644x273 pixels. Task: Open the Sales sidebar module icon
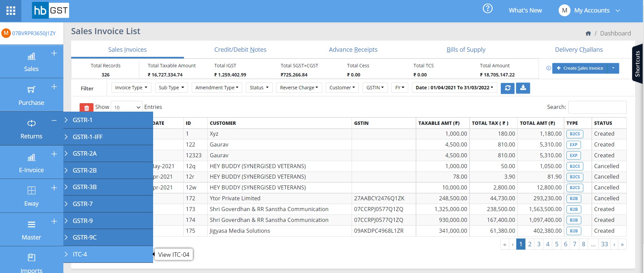tap(31, 56)
